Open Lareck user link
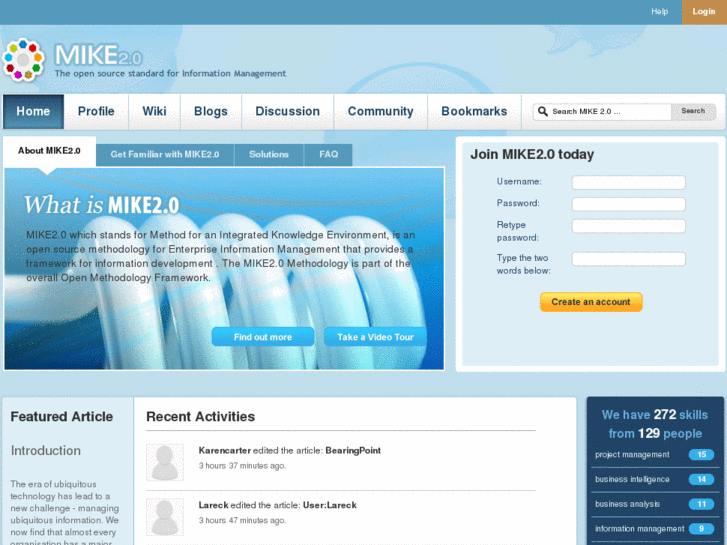The image size is (727, 545). tap(214, 505)
